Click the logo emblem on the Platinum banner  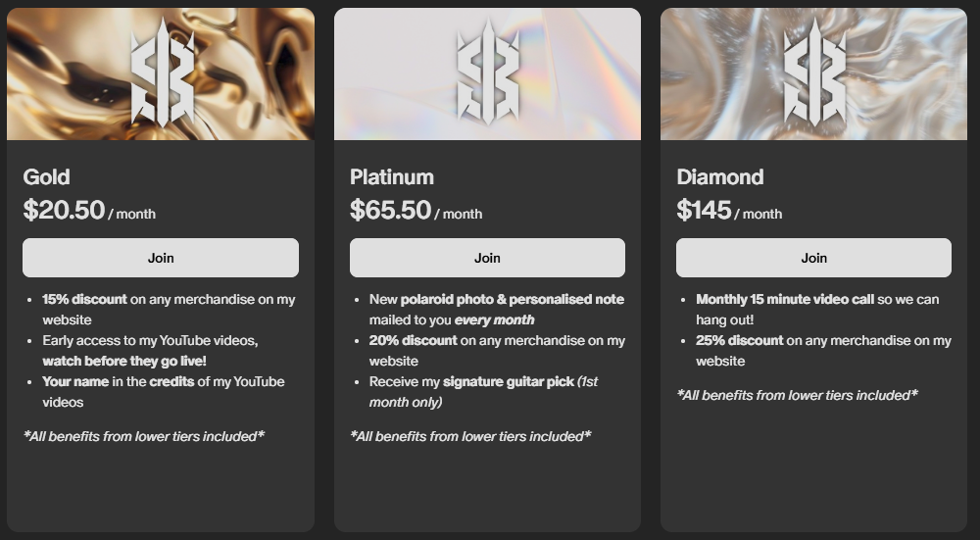pos(487,73)
